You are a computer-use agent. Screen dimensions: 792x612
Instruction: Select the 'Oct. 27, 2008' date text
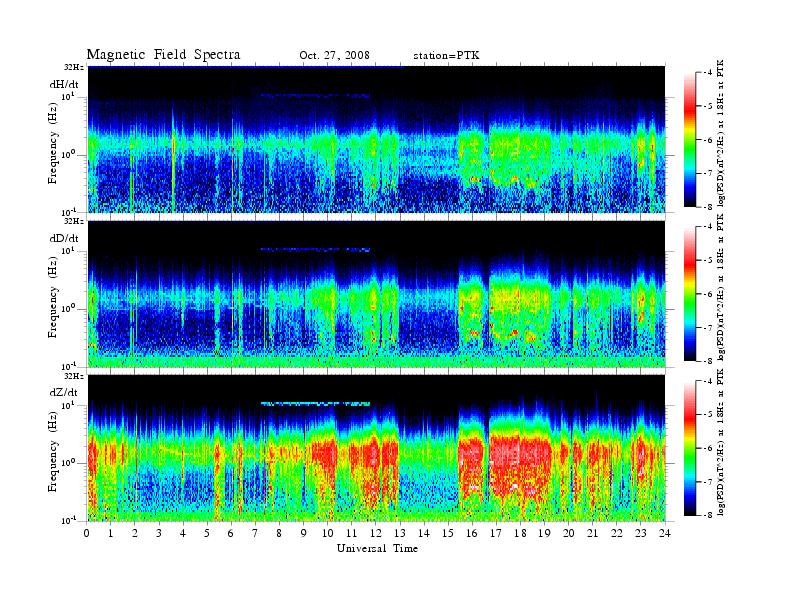[334, 56]
